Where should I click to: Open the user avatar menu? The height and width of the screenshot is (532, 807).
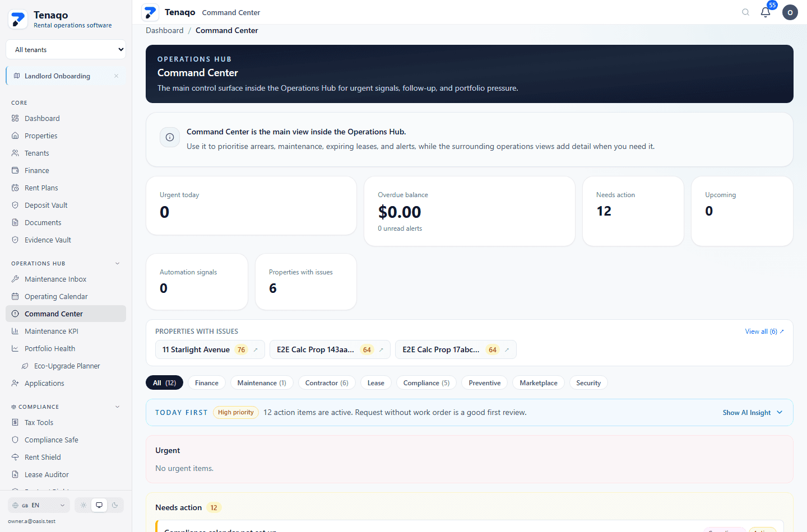(x=790, y=12)
